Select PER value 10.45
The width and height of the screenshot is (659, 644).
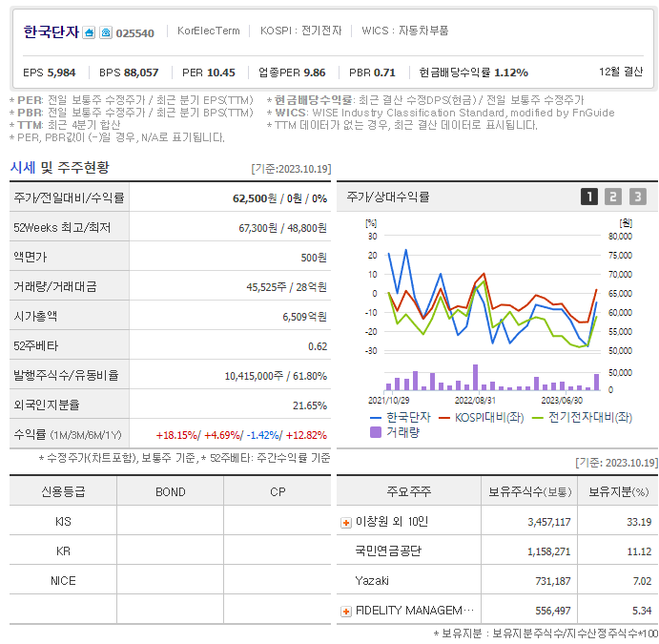point(220,73)
